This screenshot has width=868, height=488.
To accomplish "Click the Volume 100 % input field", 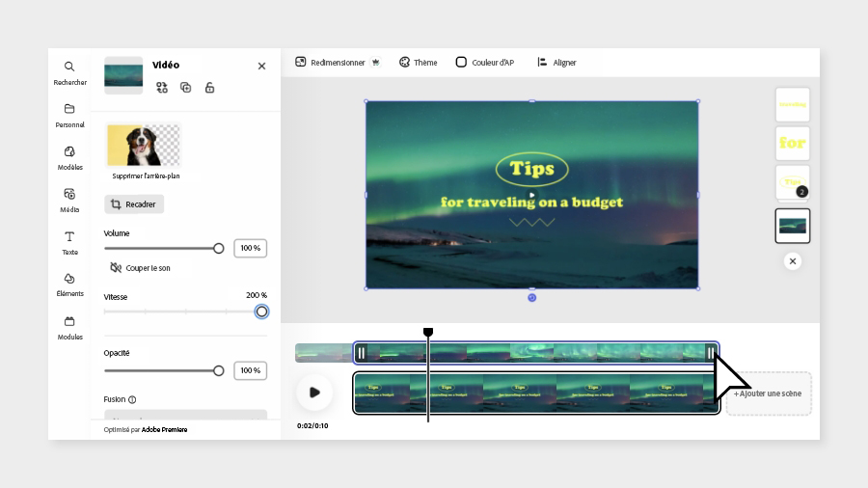I will coord(250,248).
